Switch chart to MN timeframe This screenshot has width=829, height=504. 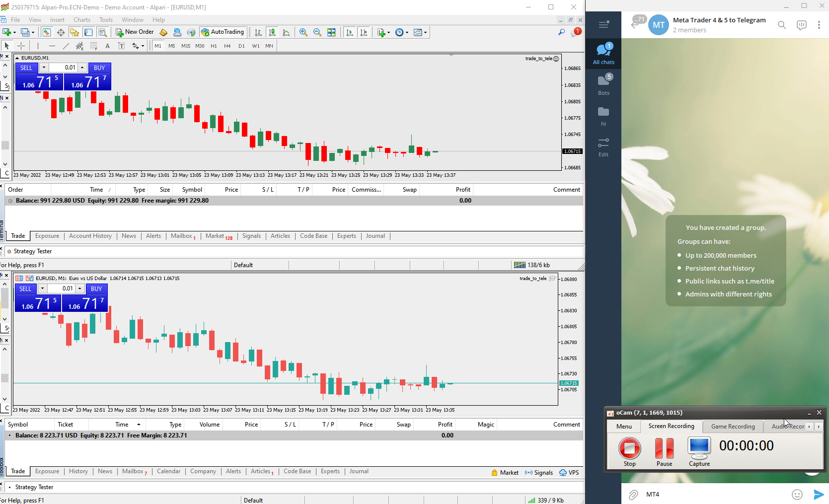coord(269,46)
